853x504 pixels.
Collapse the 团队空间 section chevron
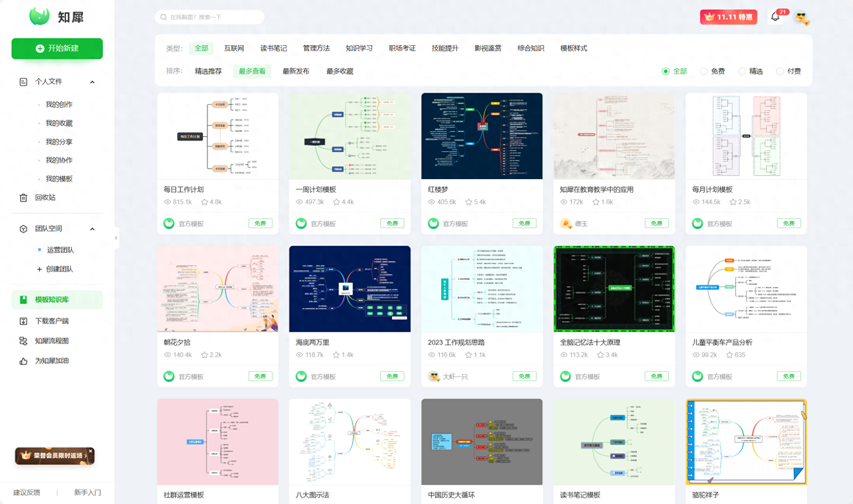[x=92, y=229]
